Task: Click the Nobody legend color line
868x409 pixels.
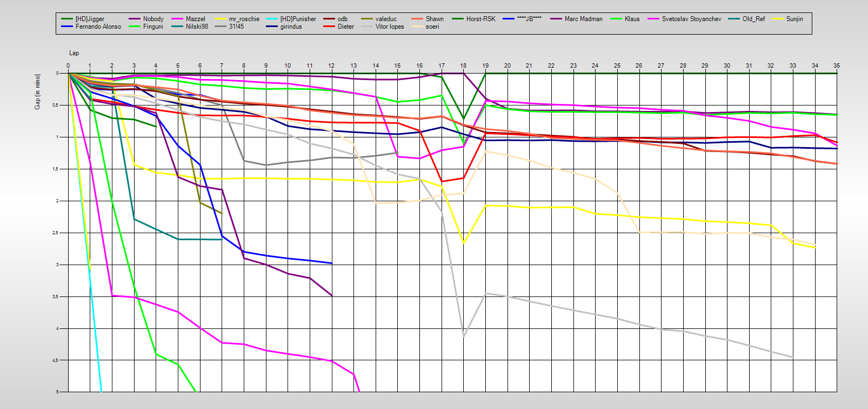Action: click(x=135, y=19)
